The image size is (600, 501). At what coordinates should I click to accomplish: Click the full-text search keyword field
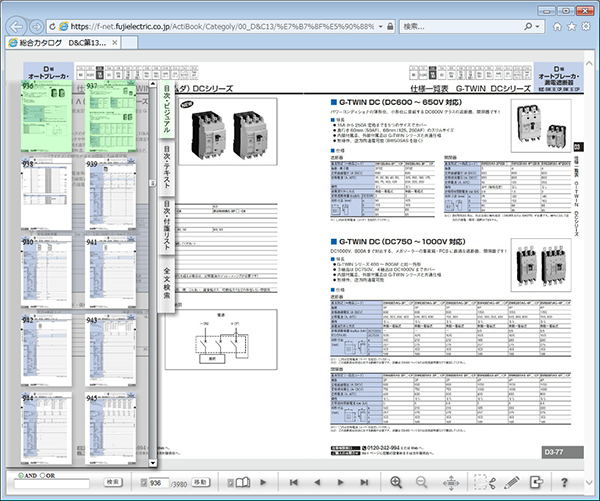(x=52, y=484)
